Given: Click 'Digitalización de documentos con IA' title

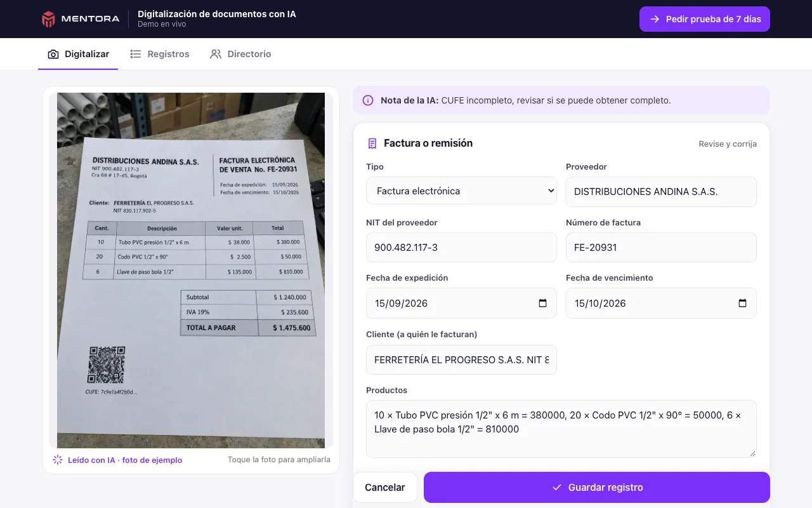Looking at the screenshot, I should pyautogui.click(x=217, y=14).
